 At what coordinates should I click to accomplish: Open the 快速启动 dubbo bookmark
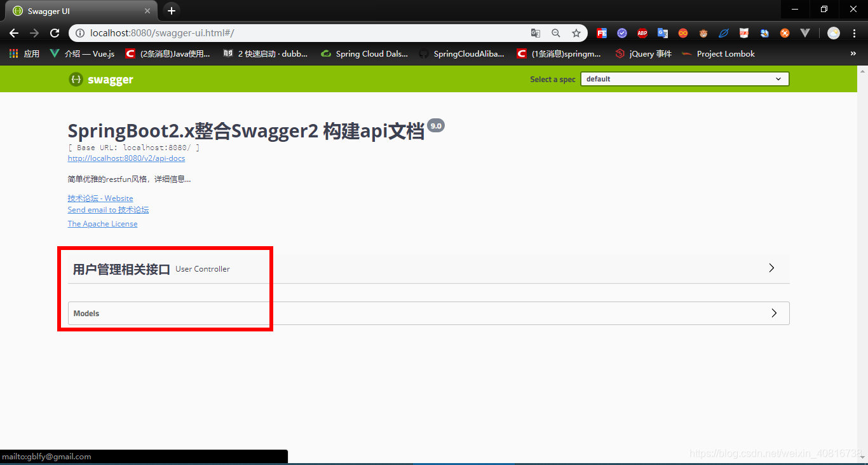click(266, 54)
